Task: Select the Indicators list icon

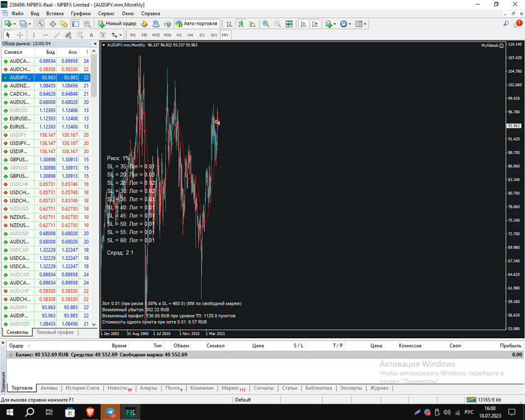Action: click(328, 24)
